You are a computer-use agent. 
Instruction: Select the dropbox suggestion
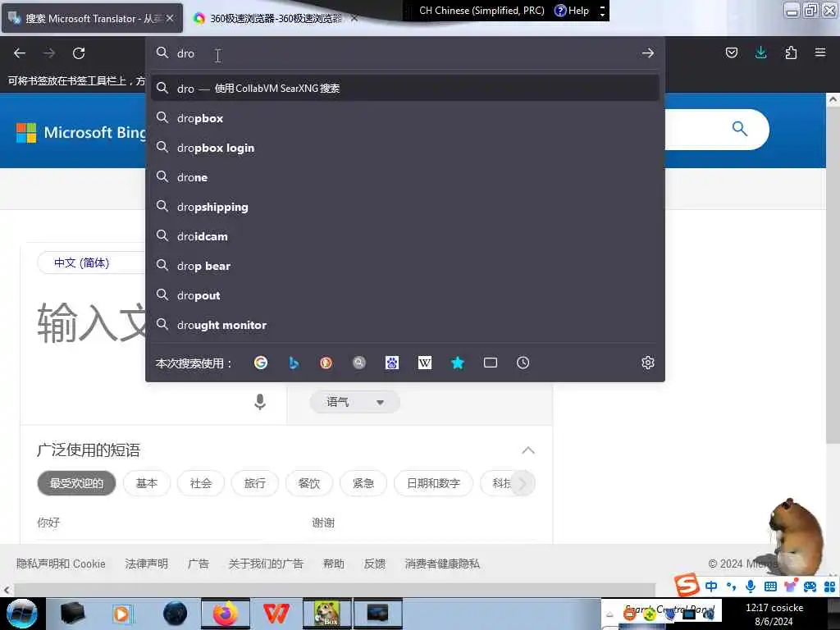[x=405, y=118]
